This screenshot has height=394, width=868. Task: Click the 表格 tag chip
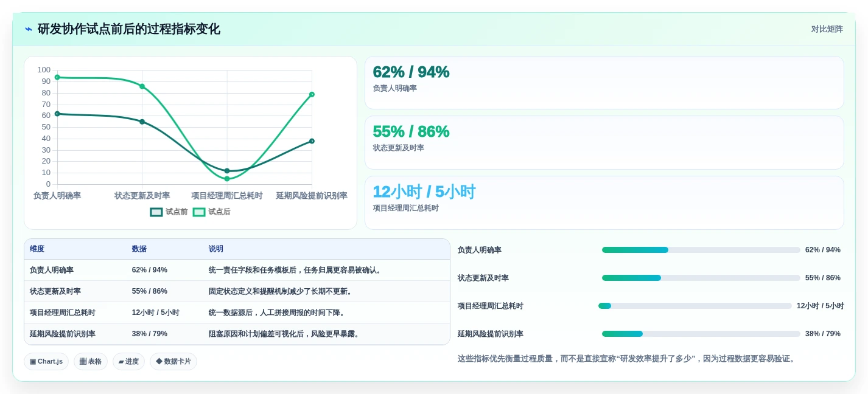pos(91,361)
